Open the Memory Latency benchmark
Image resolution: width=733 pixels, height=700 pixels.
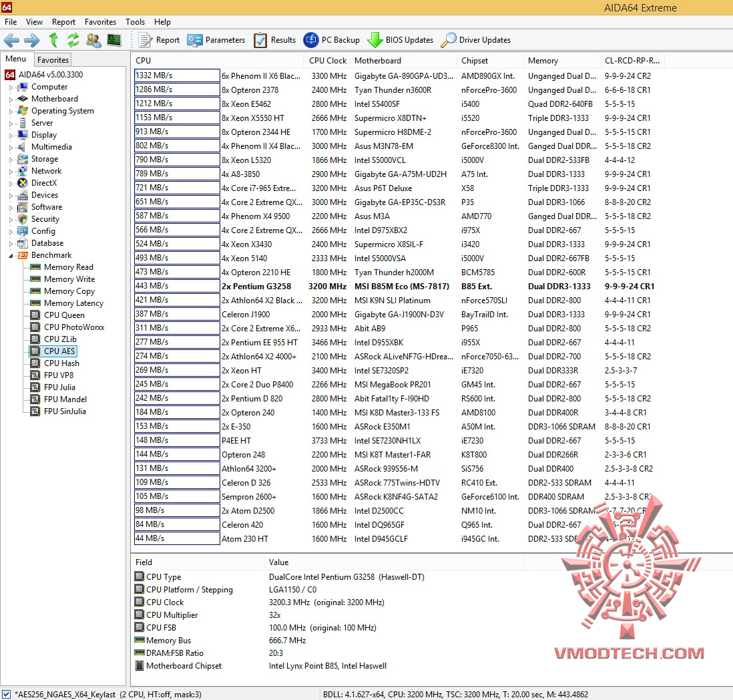pyautogui.click(x=73, y=303)
